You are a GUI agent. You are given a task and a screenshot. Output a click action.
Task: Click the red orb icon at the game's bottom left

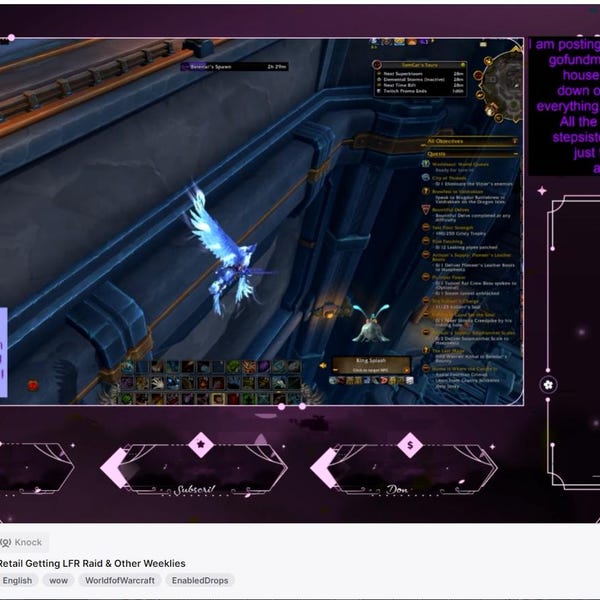point(33,385)
